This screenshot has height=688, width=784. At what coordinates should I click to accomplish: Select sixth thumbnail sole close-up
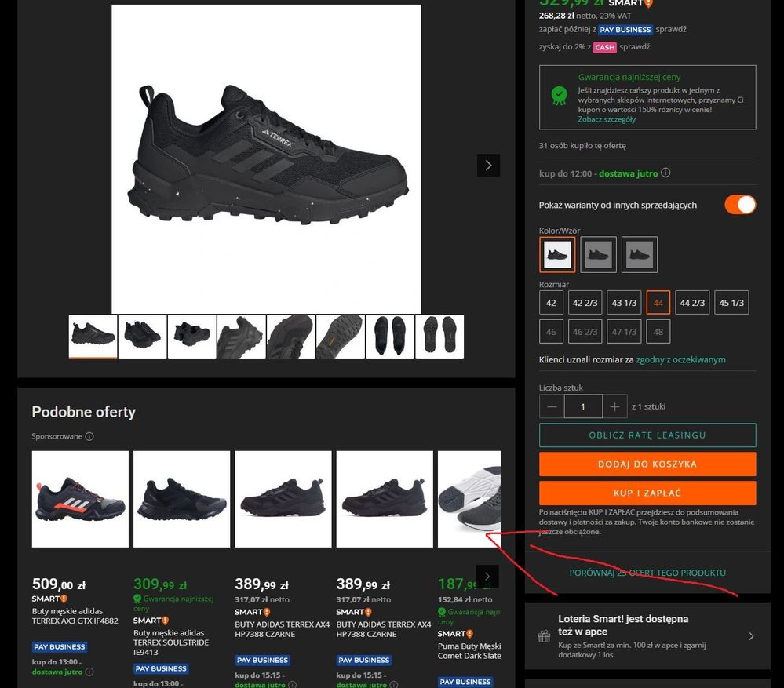point(341,337)
